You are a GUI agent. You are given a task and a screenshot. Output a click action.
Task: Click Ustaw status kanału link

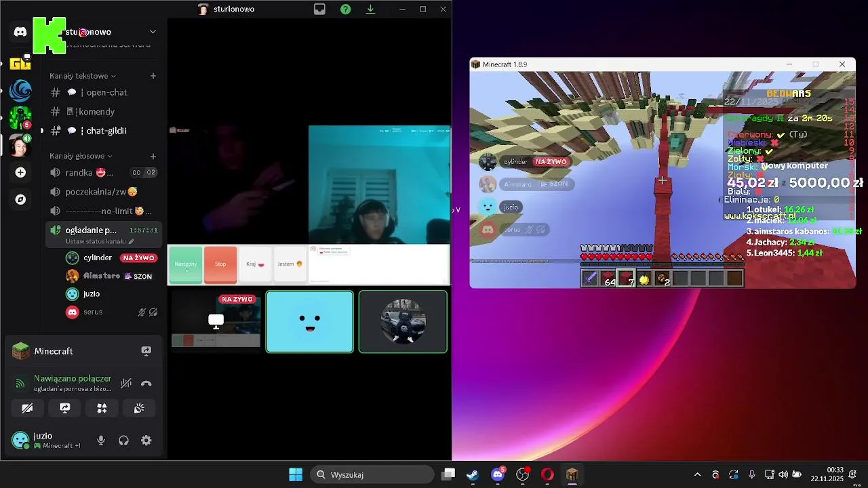coord(100,241)
